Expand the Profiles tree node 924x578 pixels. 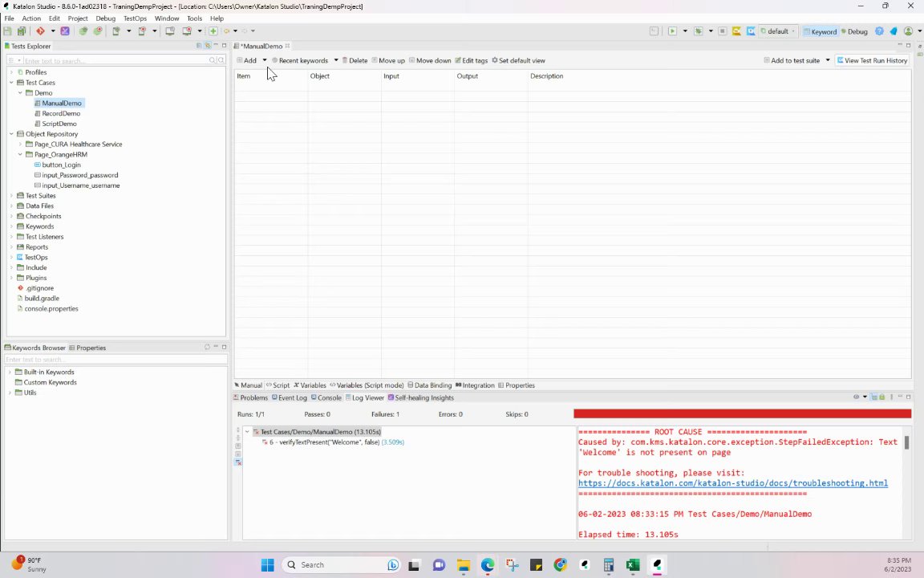(11, 72)
